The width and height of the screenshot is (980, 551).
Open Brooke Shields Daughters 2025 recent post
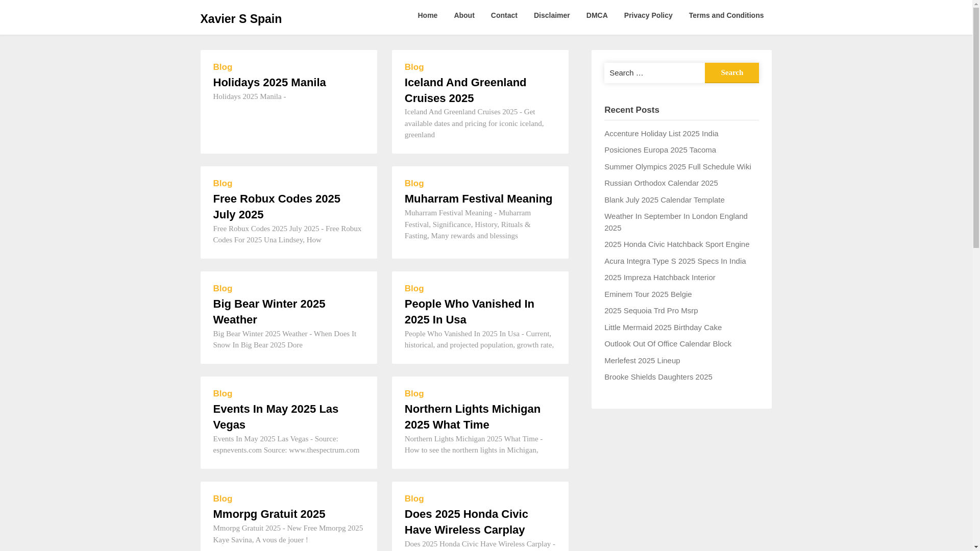pos(658,377)
